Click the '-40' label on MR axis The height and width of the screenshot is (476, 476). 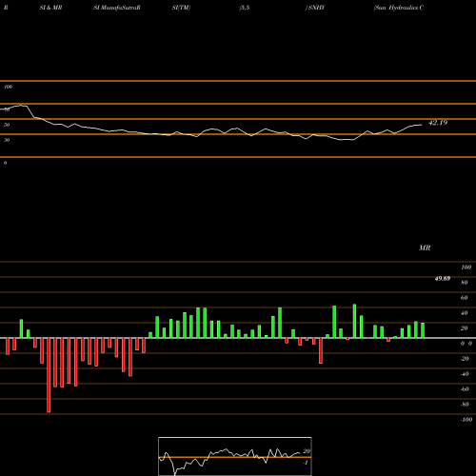[x=465, y=374]
